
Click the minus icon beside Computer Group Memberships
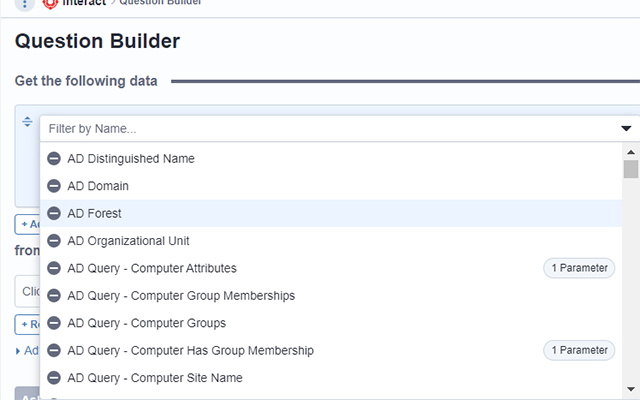point(54,296)
